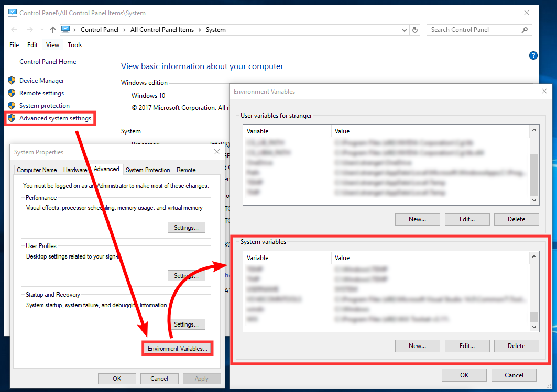The width and height of the screenshot is (557, 392).
Task: Click user variables scrollbar up arrow
Action: (534, 130)
